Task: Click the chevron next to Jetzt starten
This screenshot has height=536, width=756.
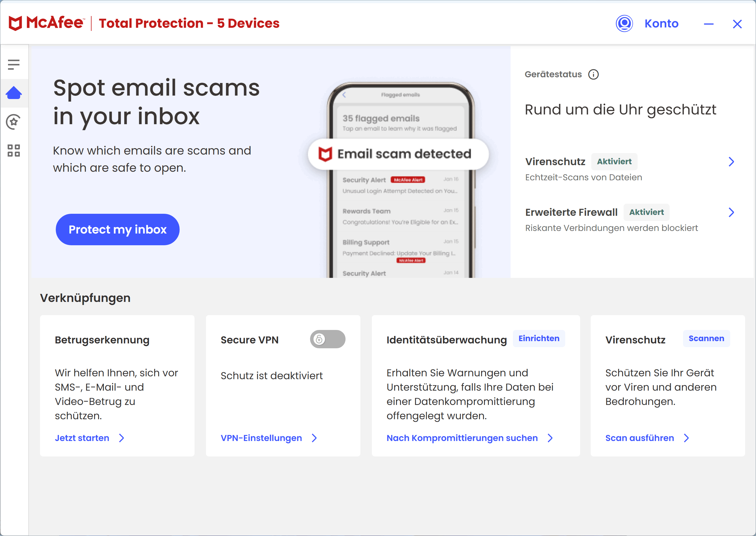Action: (x=122, y=438)
